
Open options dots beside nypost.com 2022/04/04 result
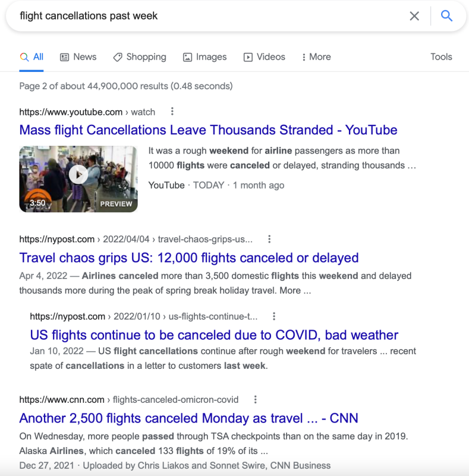pos(269,239)
